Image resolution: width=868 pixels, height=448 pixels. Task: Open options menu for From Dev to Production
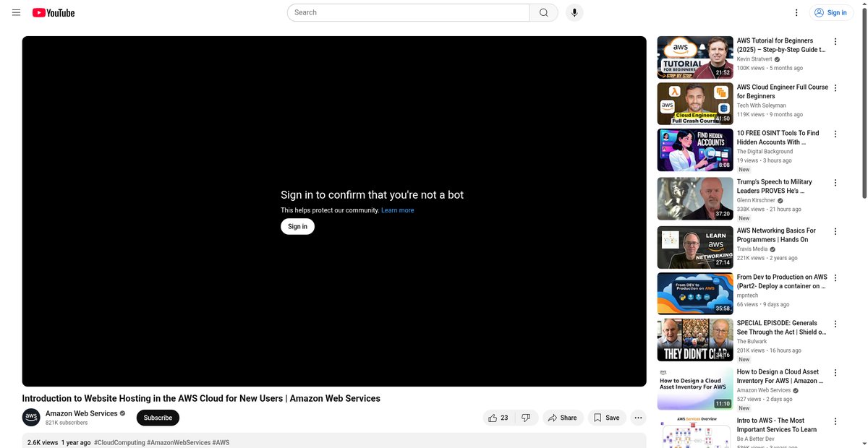[835, 278]
